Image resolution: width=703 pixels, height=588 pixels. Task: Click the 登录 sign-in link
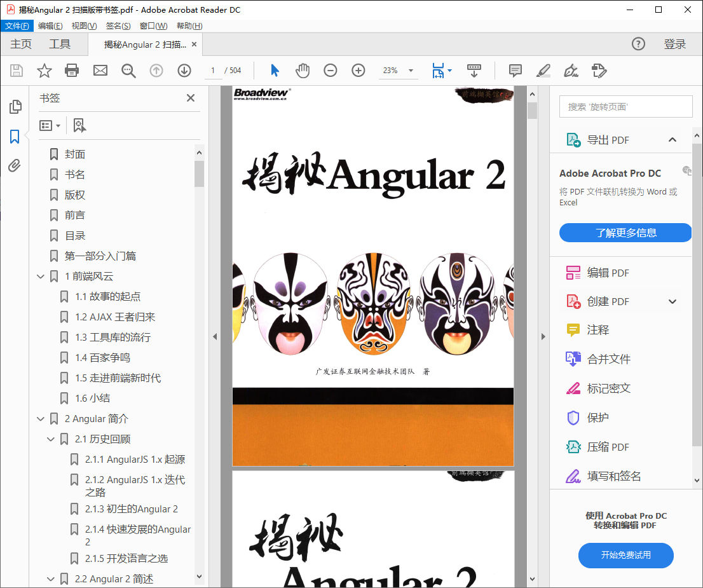click(675, 44)
